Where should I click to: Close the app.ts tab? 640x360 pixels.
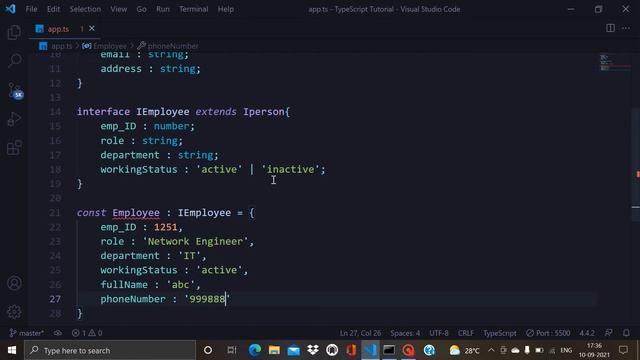click(x=92, y=28)
